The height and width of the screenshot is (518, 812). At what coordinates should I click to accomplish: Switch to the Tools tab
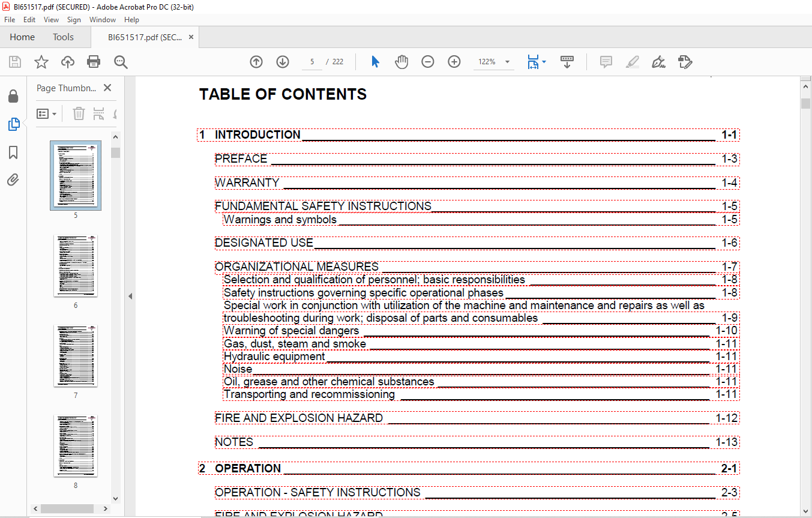click(x=63, y=37)
